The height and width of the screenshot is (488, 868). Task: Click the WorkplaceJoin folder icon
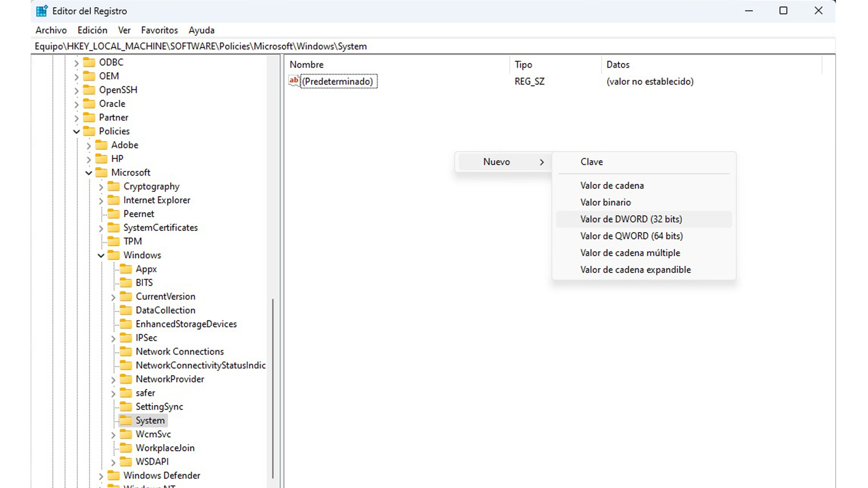[126, 448]
